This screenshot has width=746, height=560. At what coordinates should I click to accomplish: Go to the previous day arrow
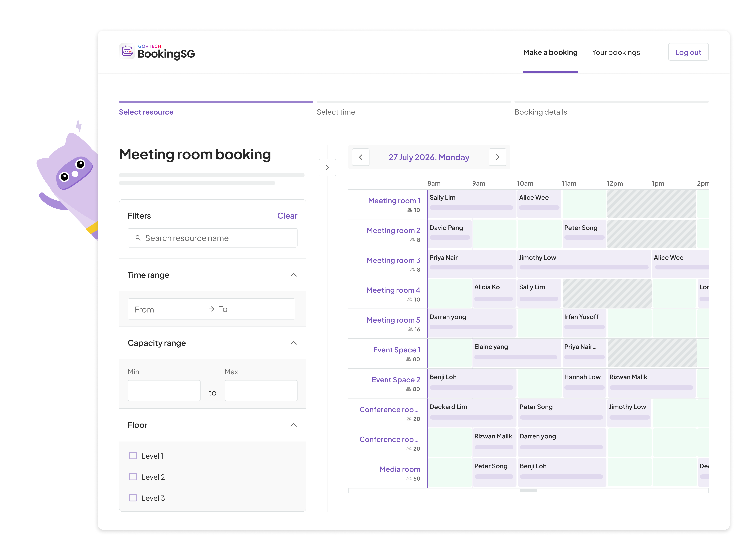click(x=361, y=157)
